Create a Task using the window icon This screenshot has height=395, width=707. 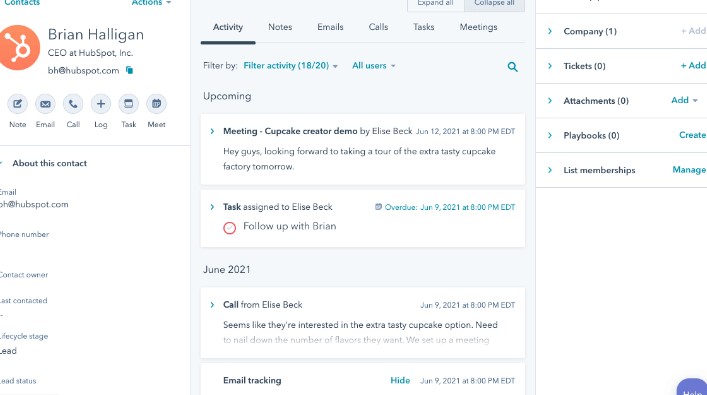[x=129, y=104]
